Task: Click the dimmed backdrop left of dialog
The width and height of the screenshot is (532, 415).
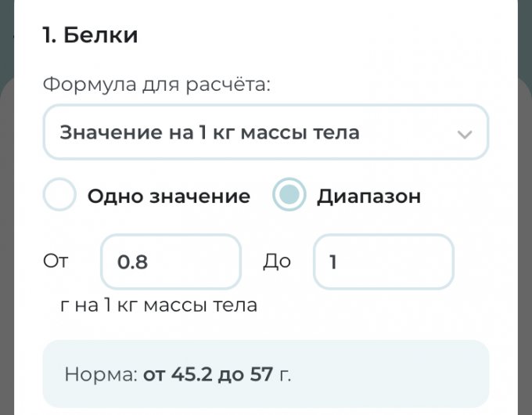Action: [x=6, y=235]
